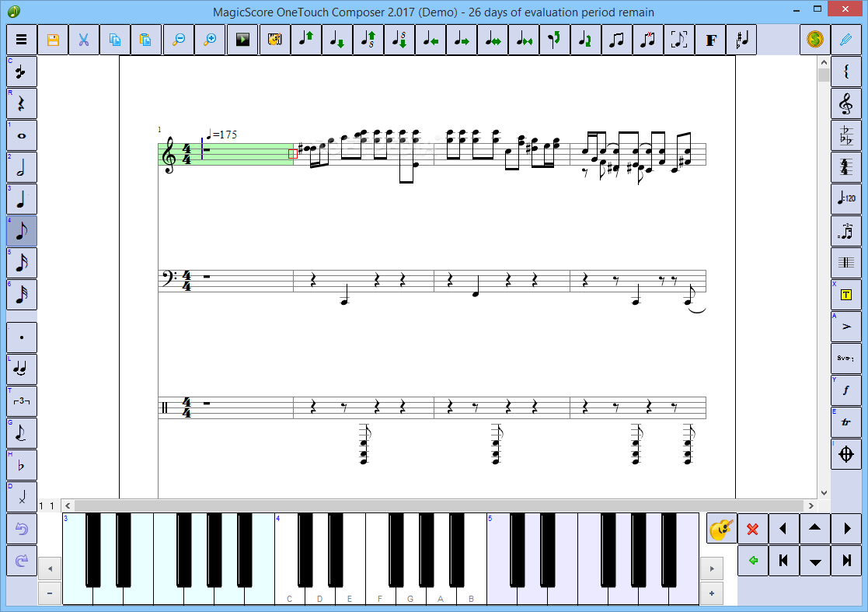Viewport: 868px width, 612px height.
Task: Open the hamburger main menu
Action: coord(22,40)
